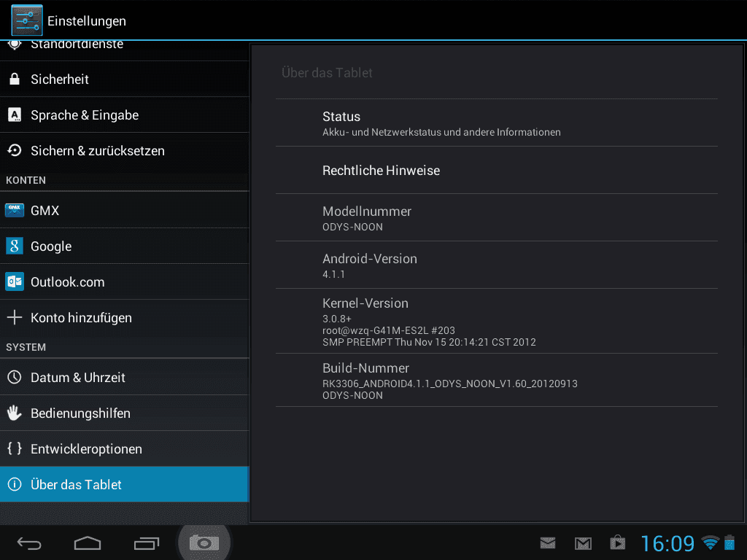Open the Recent apps button
747x560 pixels.
coord(146,542)
